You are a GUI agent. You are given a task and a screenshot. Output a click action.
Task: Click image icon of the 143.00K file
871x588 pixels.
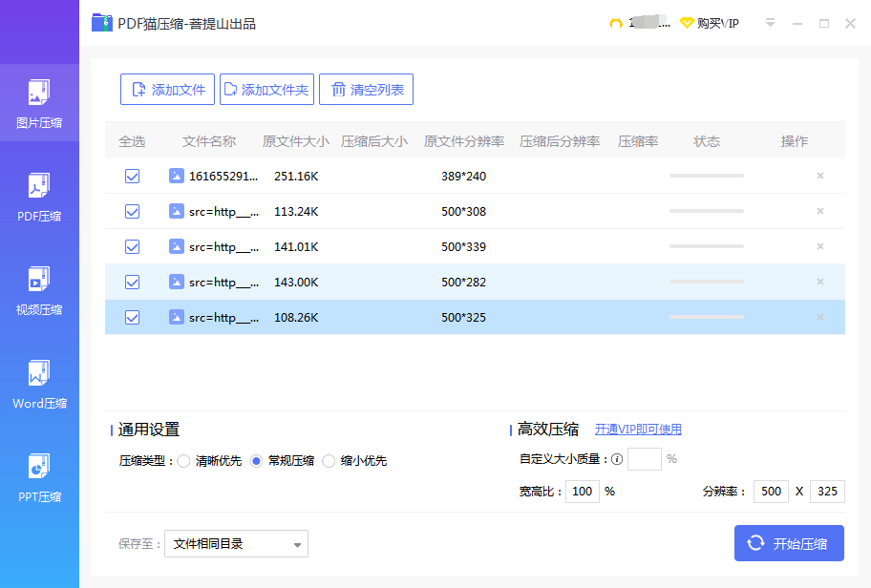coord(176,282)
